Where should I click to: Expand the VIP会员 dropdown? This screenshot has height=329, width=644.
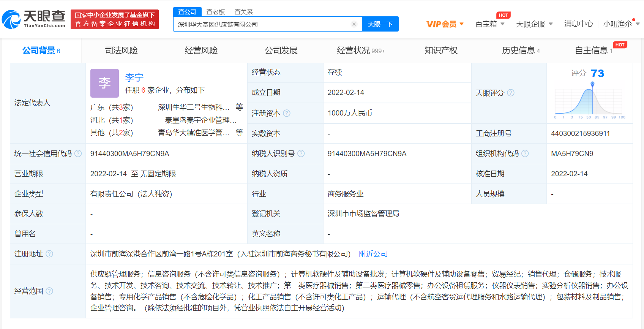coord(445,24)
